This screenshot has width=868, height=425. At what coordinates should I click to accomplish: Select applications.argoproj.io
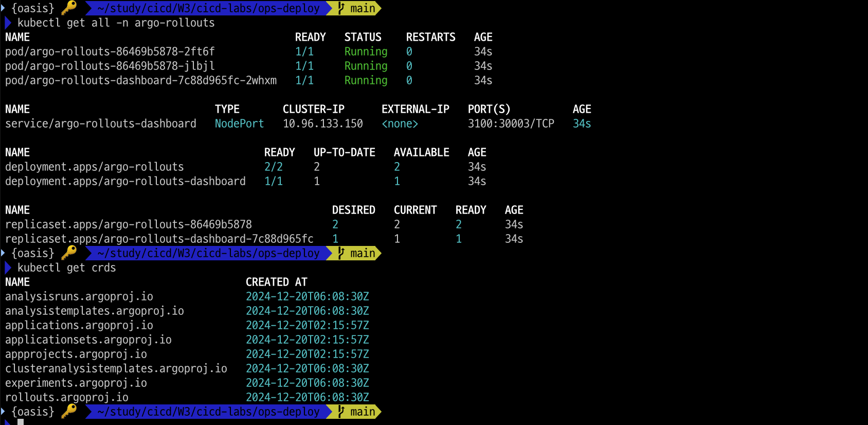click(x=79, y=325)
